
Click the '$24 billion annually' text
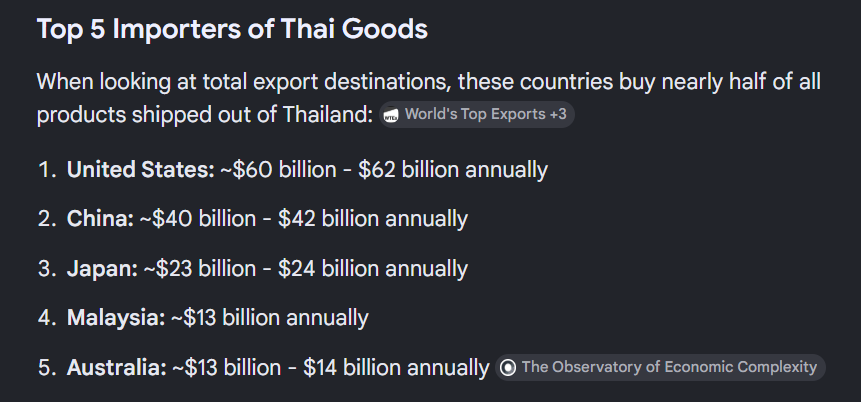[x=373, y=269]
